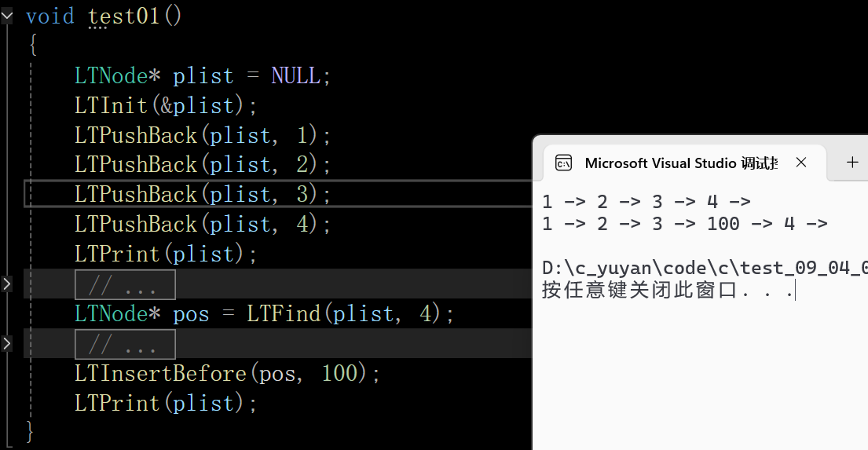Click the LTPushBack(plist, 4) line
Screen dimensions: 868x450
(x=203, y=225)
